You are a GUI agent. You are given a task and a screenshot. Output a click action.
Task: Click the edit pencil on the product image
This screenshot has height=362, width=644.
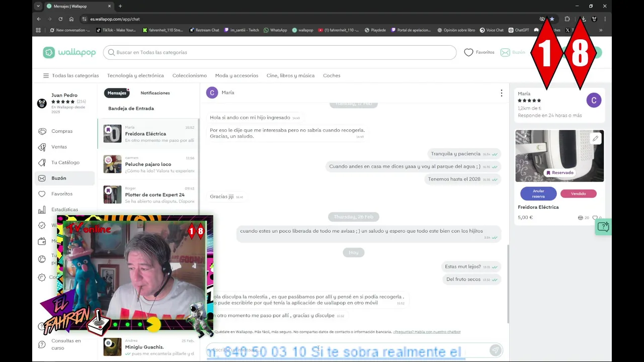pos(595,138)
